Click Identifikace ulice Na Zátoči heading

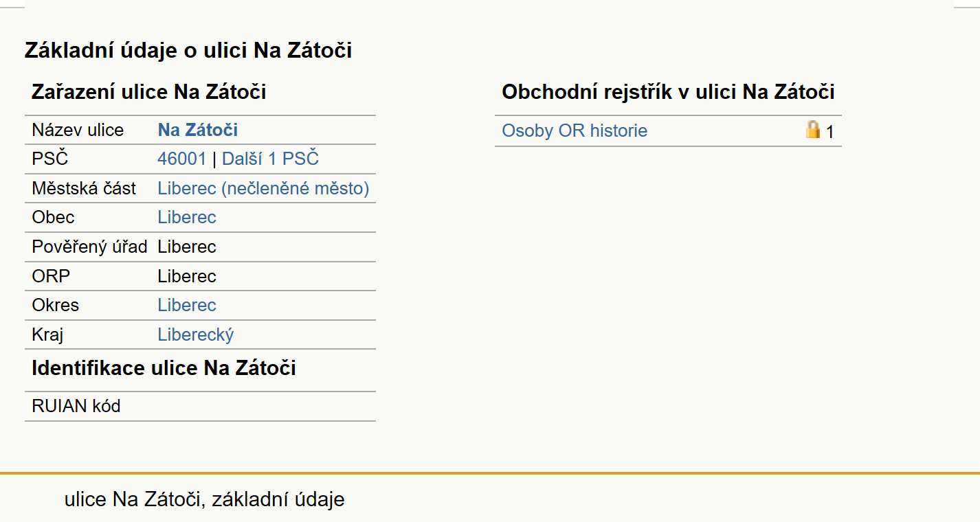click(164, 368)
